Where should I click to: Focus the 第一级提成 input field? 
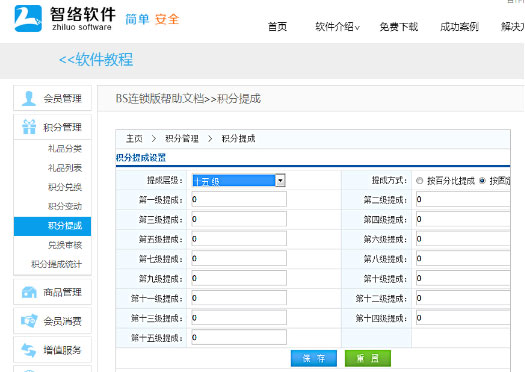click(239, 199)
